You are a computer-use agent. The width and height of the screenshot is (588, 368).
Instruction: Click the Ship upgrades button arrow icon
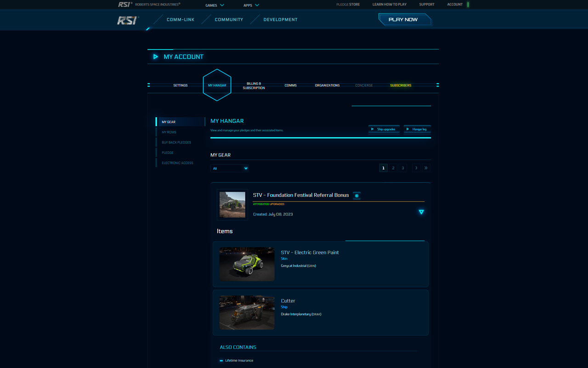tap(373, 129)
